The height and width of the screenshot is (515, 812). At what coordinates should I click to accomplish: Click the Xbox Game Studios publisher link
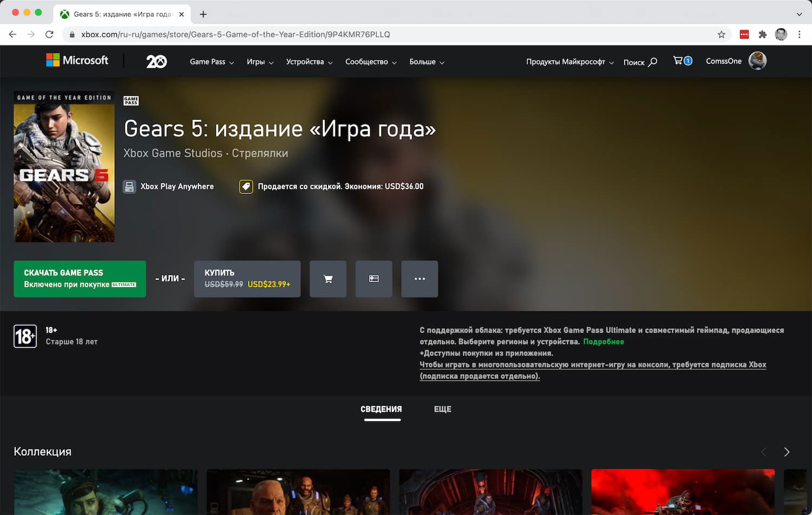pyautogui.click(x=173, y=153)
